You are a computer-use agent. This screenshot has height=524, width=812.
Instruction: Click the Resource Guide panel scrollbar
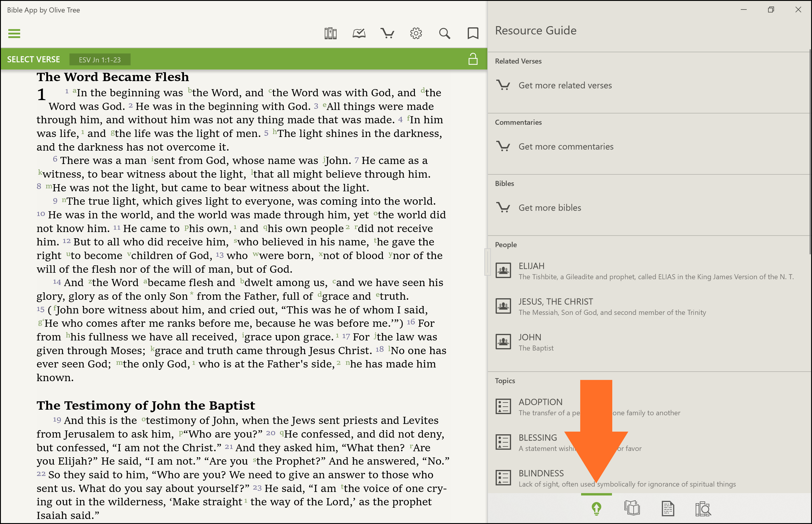810,151
